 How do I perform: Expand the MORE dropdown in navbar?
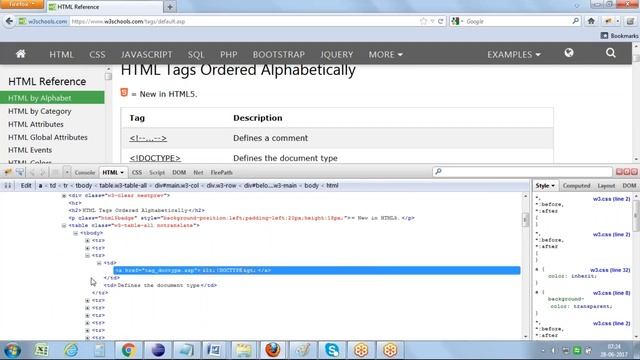click(x=385, y=54)
